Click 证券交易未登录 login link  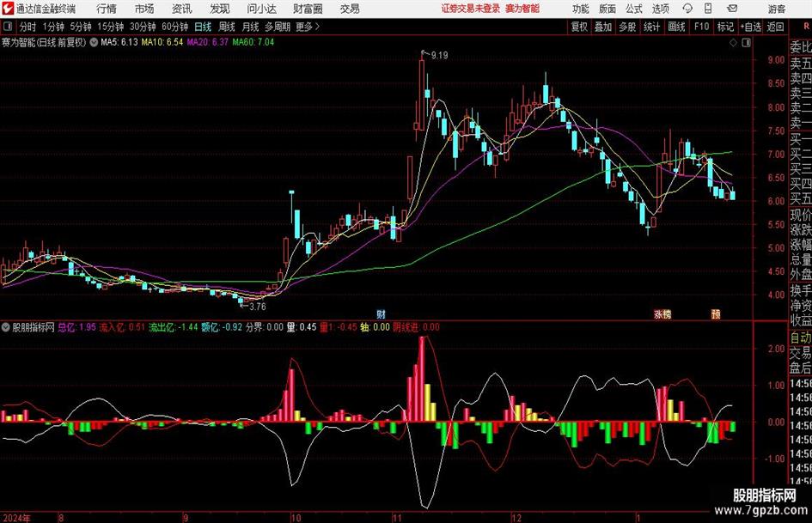471,9
